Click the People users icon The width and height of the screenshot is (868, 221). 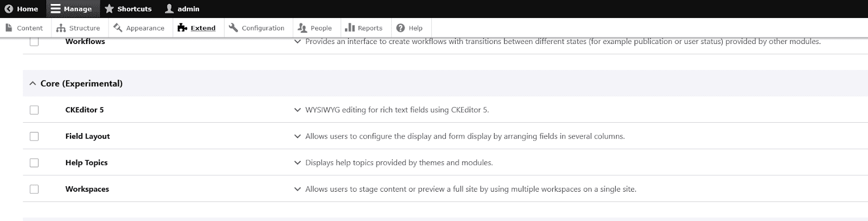[x=302, y=28]
